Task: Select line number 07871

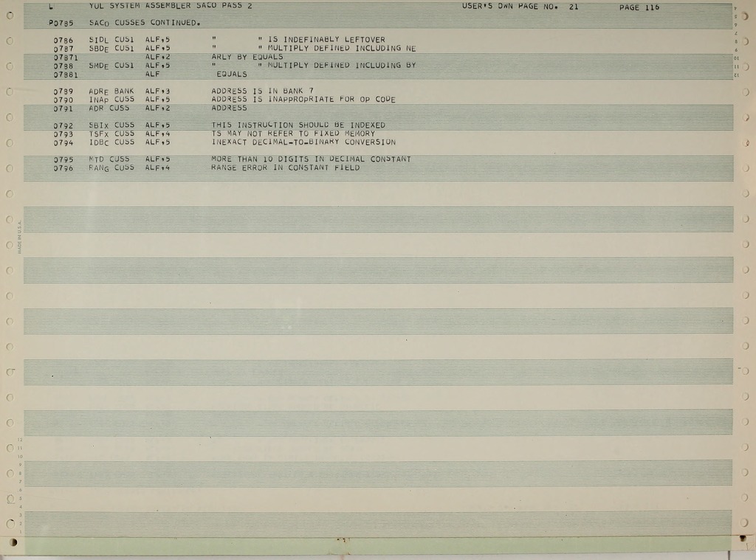Action: tap(66, 58)
